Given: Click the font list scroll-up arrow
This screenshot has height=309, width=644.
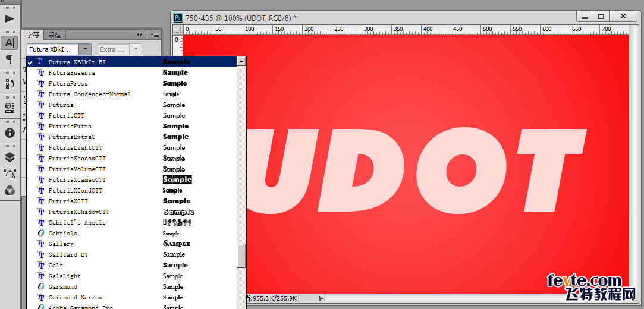Looking at the screenshot, I should pyautogui.click(x=241, y=61).
